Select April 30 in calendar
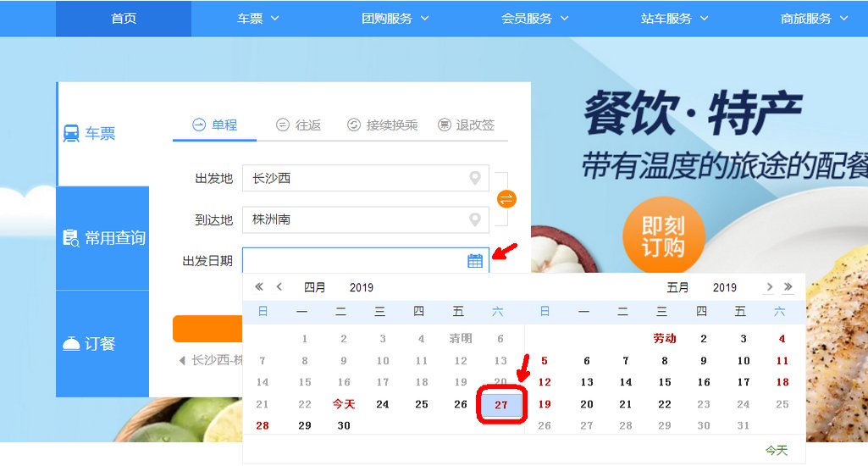The image size is (868, 466). click(x=344, y=425)
